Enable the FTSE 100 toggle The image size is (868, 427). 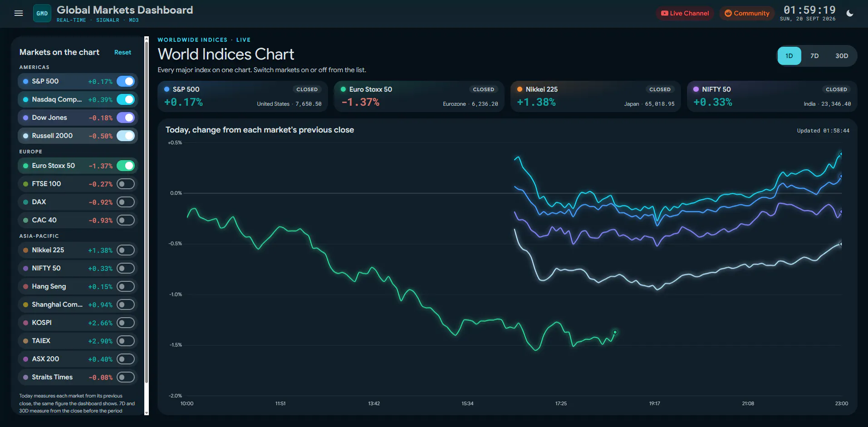coord(126,184)
